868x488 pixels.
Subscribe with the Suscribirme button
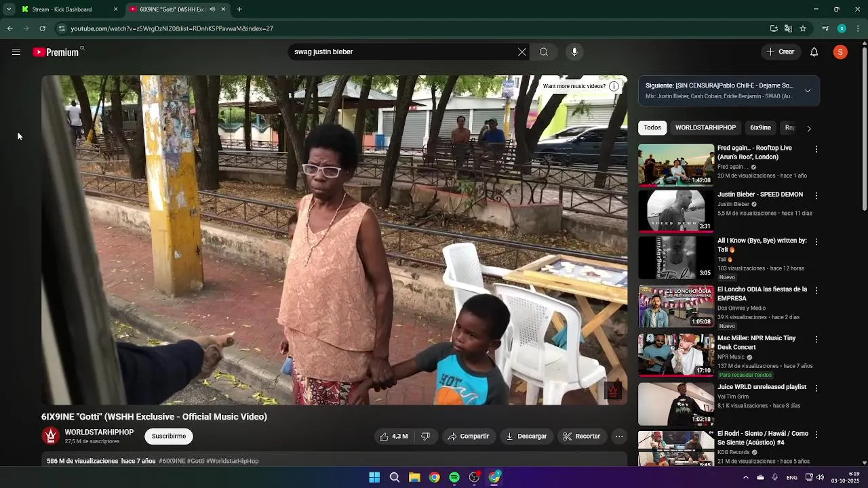(x=169, y=436)
